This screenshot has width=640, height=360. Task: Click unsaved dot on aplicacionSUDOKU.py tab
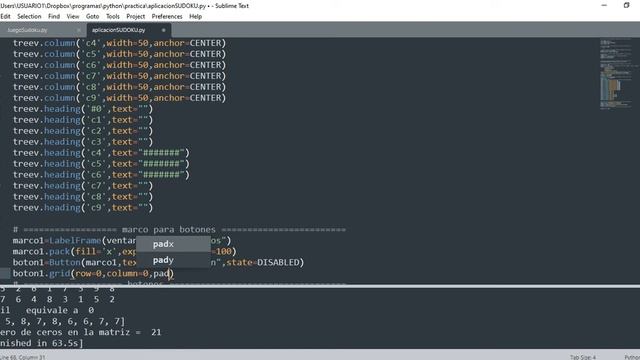click(x=163, y=30)
